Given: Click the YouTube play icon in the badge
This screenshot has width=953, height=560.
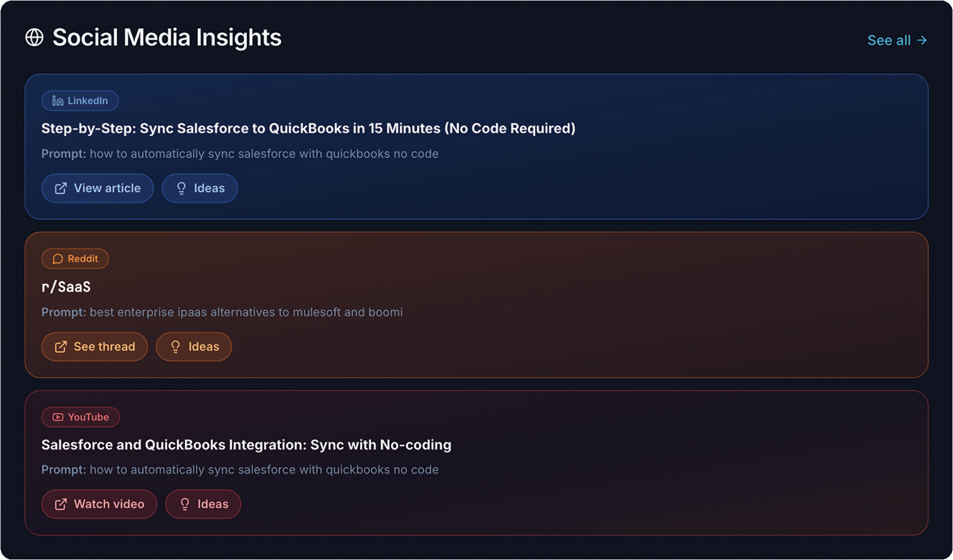Looking at the screenshot, I should tap(57, 417).
